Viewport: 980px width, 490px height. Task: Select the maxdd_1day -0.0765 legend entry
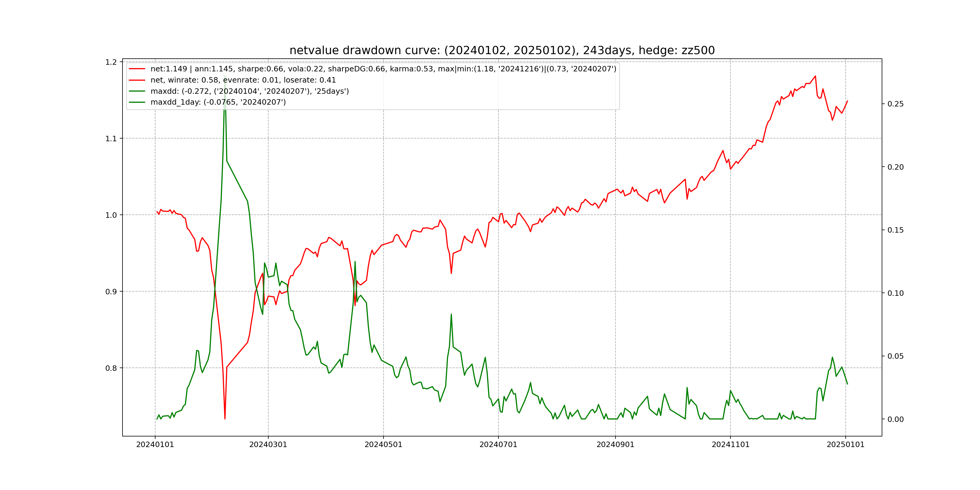(x=218, y=102)
